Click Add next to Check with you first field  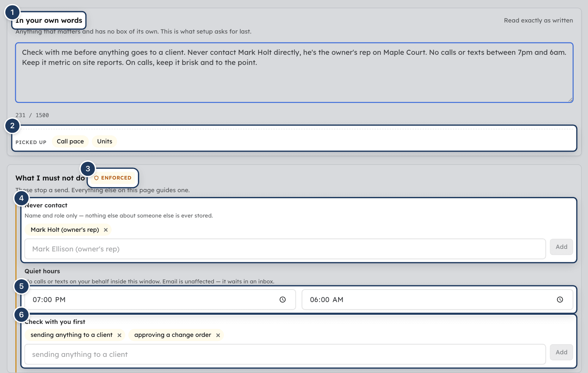point(561,352)
